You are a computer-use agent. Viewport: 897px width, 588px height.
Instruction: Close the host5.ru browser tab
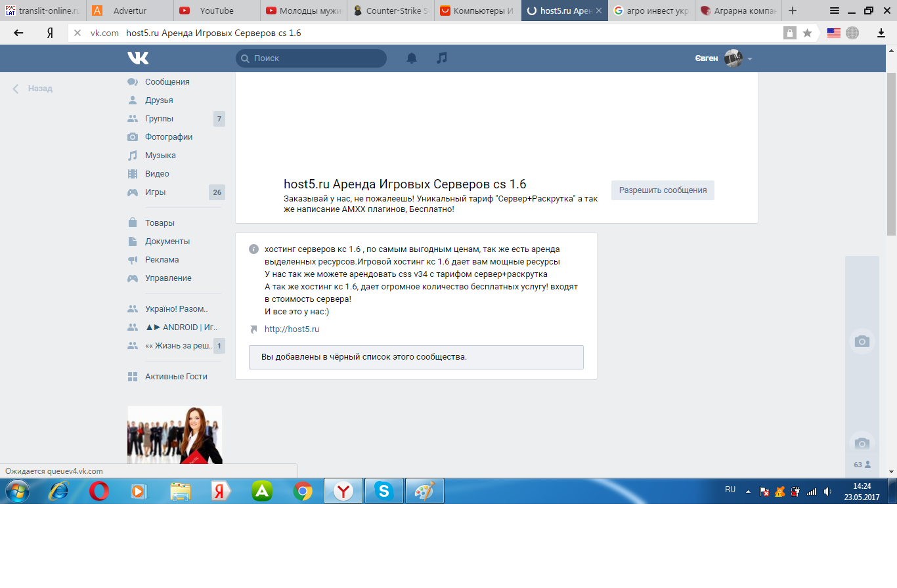coord(599,10)
